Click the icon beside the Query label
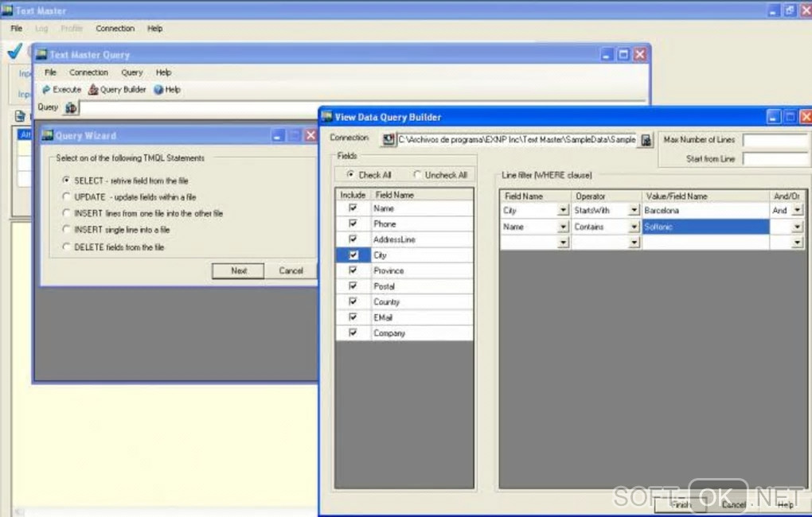 pos(71,107)
